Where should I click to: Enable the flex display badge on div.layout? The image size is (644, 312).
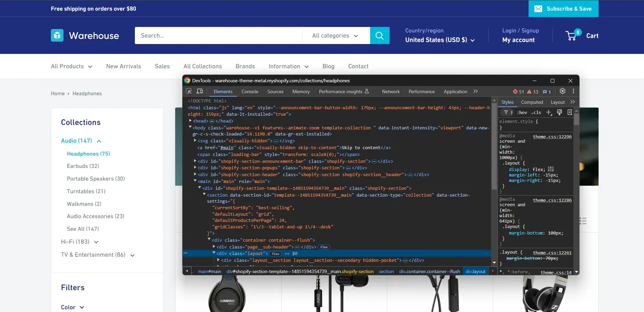coord(275,254)
